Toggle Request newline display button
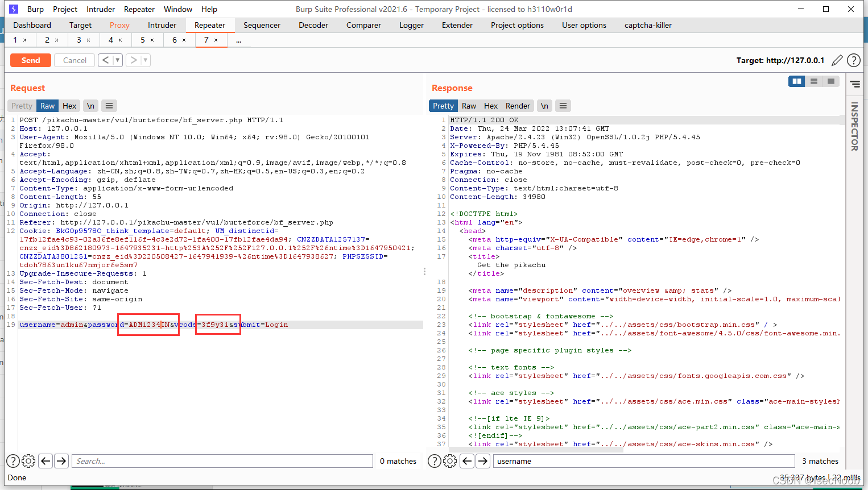The image size is (868, 490). tap(90, 106)
